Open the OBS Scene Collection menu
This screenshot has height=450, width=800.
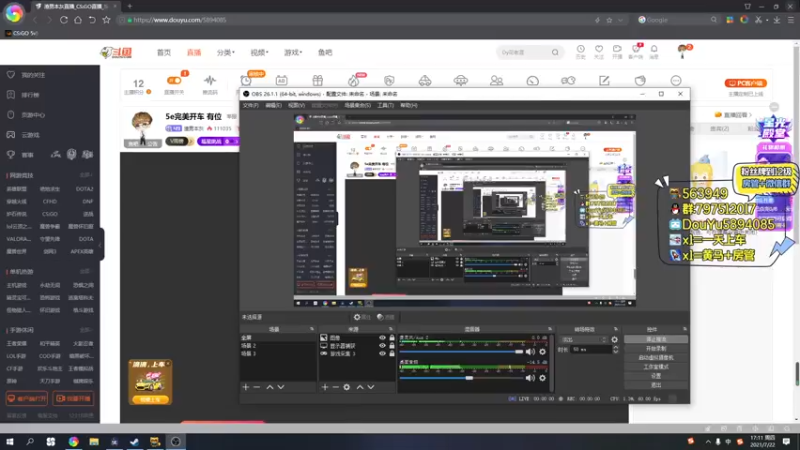click(x=357, y=105)
